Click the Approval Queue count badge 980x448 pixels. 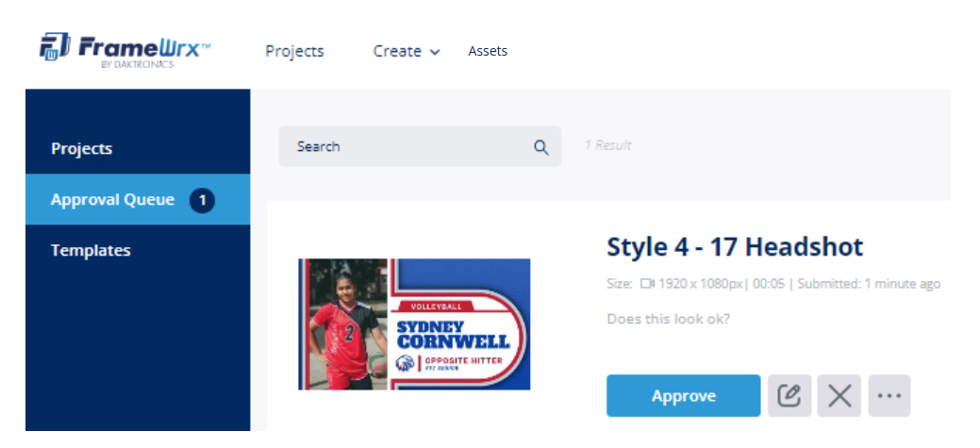[202, 200]
